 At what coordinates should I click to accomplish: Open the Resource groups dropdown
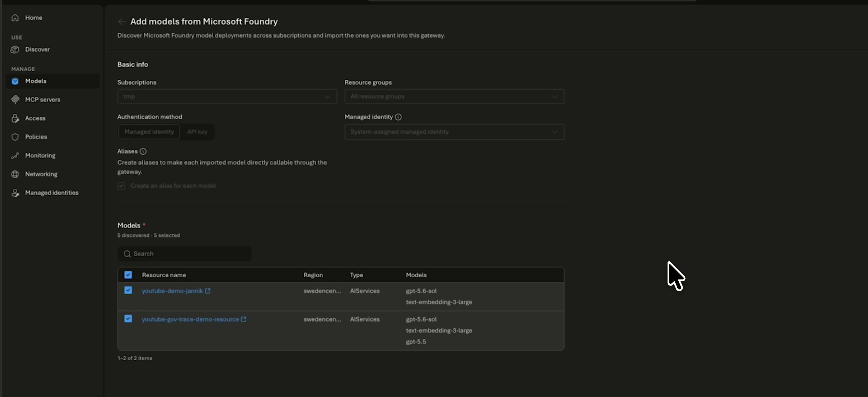coord(454,97)
